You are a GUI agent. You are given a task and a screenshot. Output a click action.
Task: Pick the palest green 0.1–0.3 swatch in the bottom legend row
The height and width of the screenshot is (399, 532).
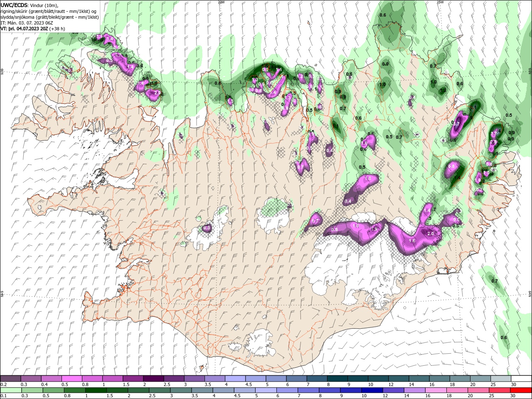11,390
